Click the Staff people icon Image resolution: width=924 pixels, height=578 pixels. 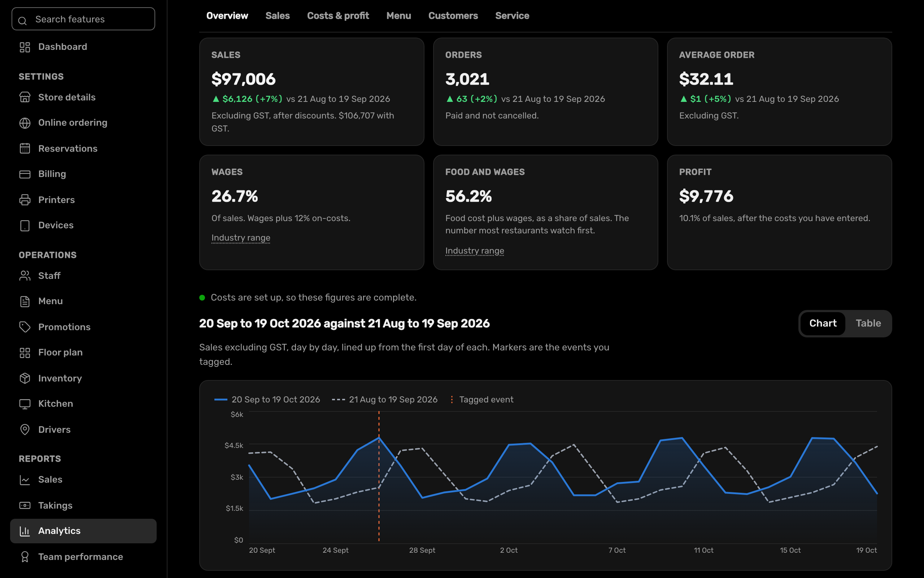tap(25, 276)
